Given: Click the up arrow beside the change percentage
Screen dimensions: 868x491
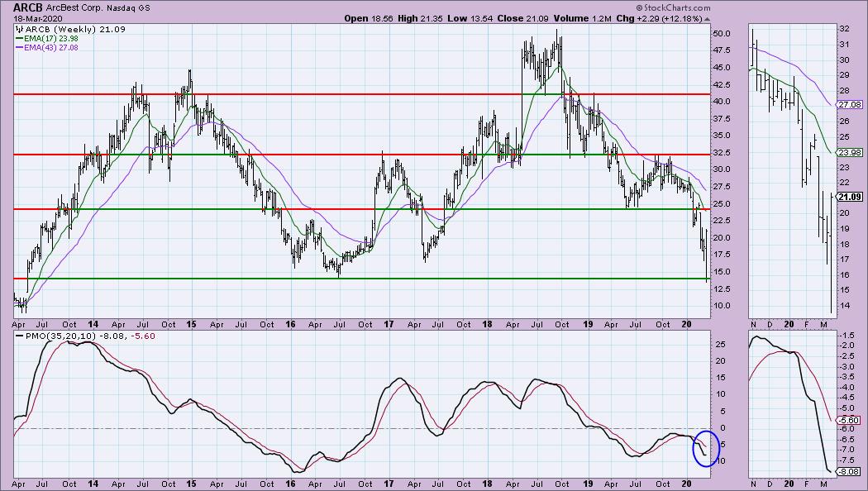Looking at the screenshot, I should (708, 19).
